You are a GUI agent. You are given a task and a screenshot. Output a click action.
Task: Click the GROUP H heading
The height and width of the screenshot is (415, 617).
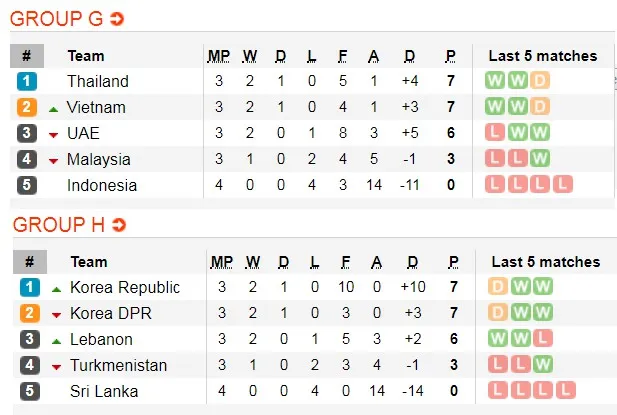[57, 225]
